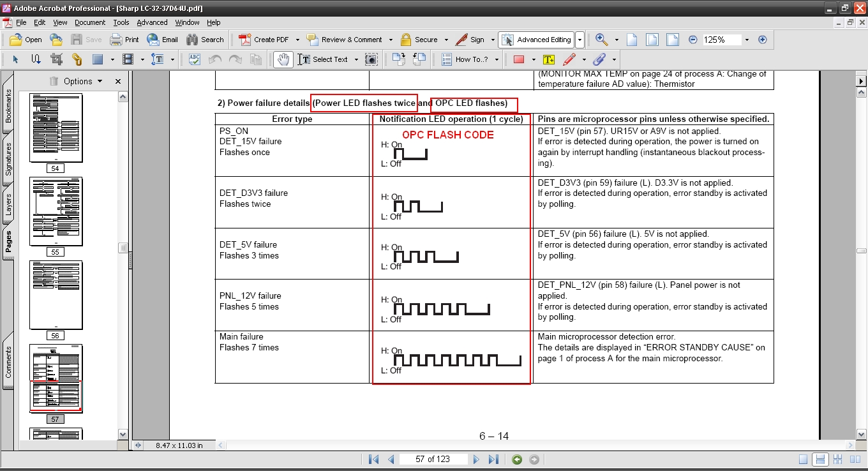Open the File menu
The image size is (868, 471).
tap(21, 22)
